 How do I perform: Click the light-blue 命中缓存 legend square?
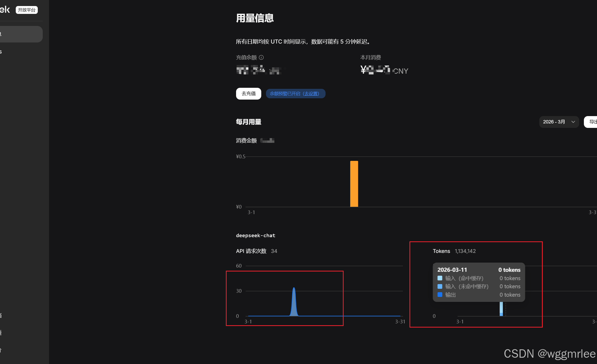440,278
